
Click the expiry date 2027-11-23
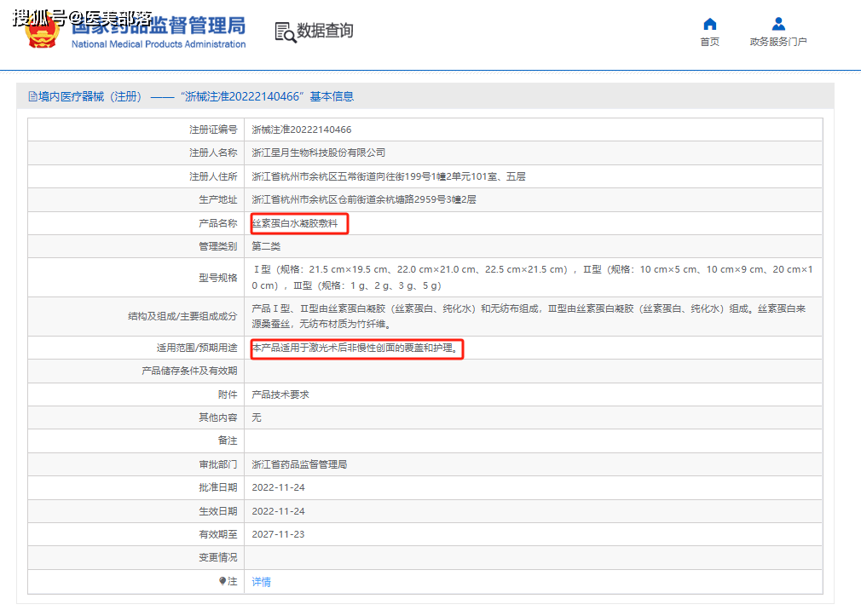click(x=278, y=535)
